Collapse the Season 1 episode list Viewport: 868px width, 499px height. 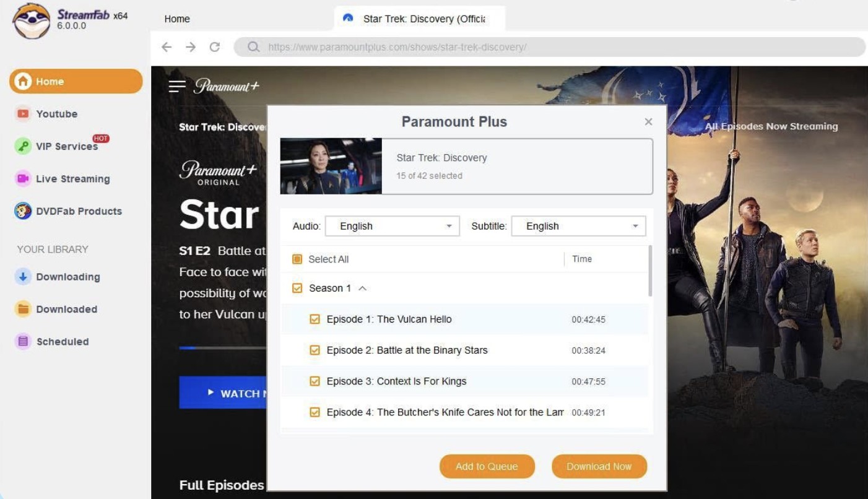[x=363, y=289]
